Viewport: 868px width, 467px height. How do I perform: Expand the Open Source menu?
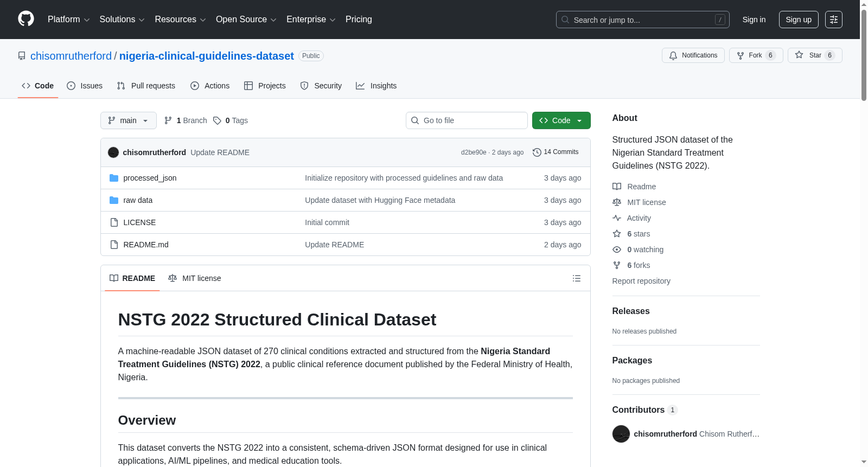246,20
